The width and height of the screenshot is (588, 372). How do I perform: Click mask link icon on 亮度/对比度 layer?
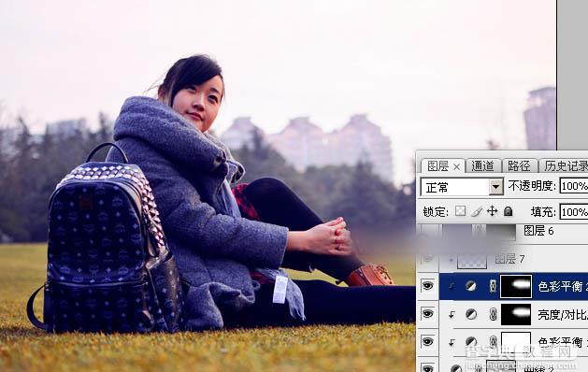click(493, 314)
